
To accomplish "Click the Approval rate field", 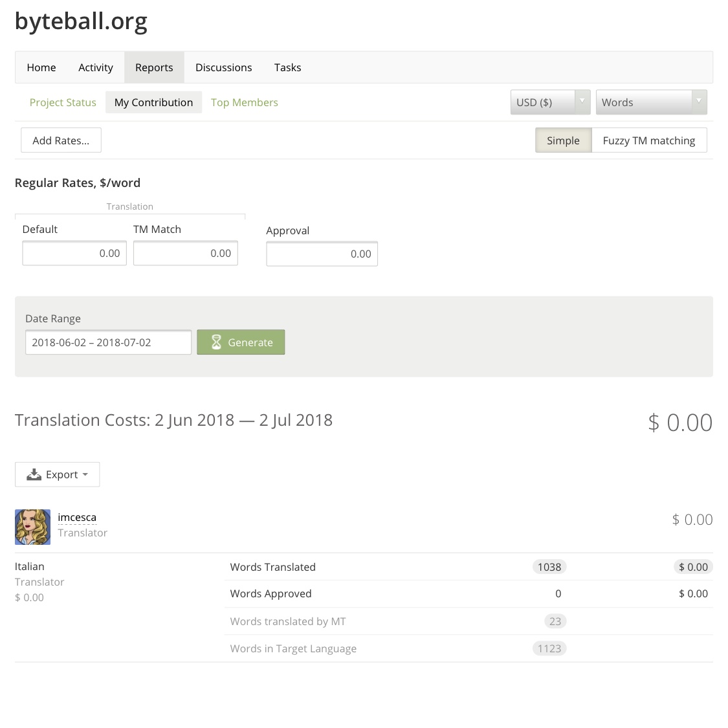I will [x=322, y=254].
